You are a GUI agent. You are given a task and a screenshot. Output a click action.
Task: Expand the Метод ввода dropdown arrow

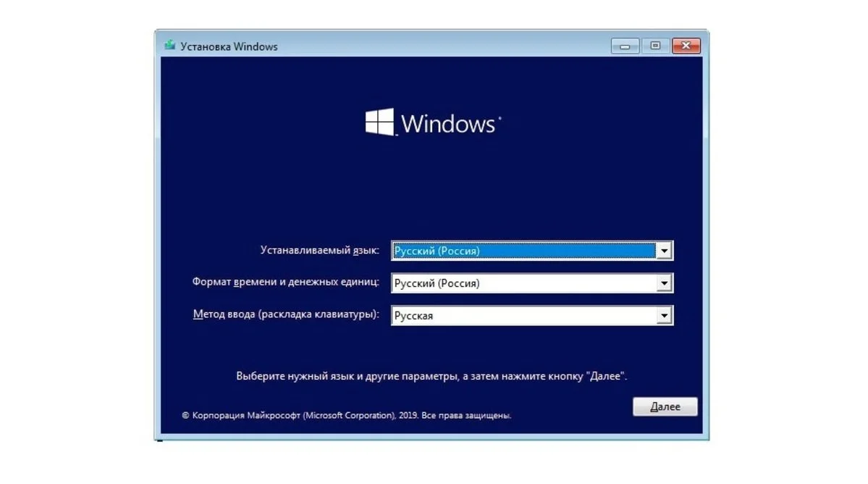point(664,316)
